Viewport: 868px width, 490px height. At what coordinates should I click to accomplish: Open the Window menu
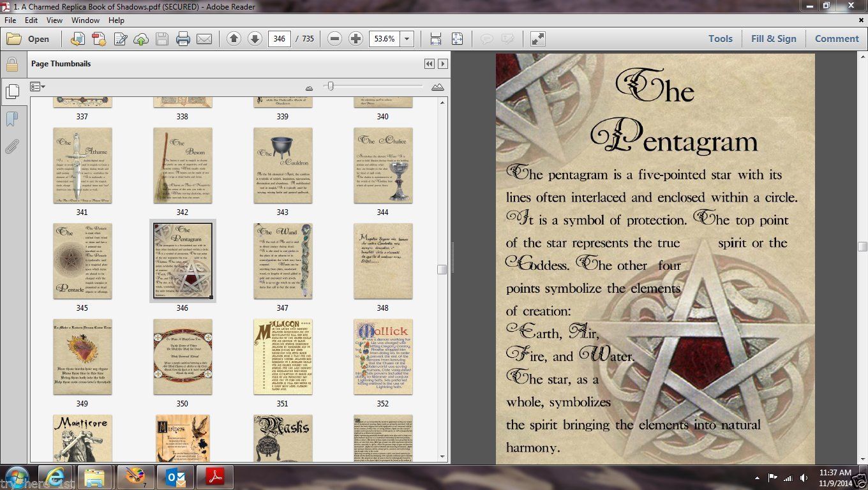pyautogui.click(x=86, y=20)
